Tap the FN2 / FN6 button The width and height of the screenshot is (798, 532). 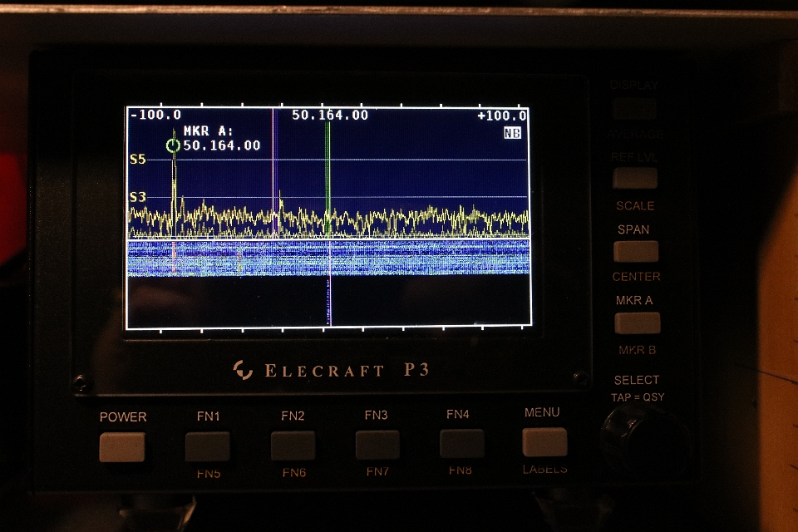pyautogui.click(x=293, y=446)
